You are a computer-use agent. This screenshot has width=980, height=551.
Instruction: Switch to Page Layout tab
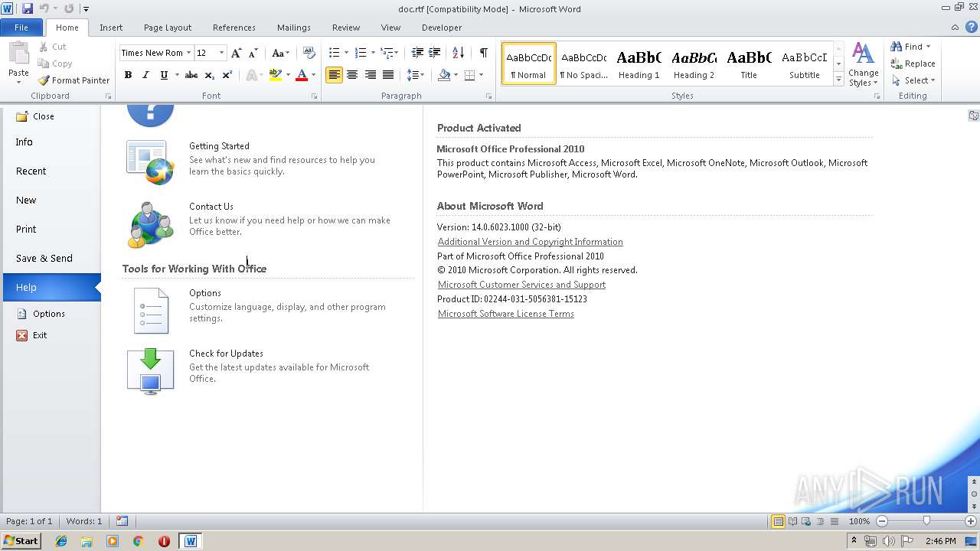(x=168, y=28)
